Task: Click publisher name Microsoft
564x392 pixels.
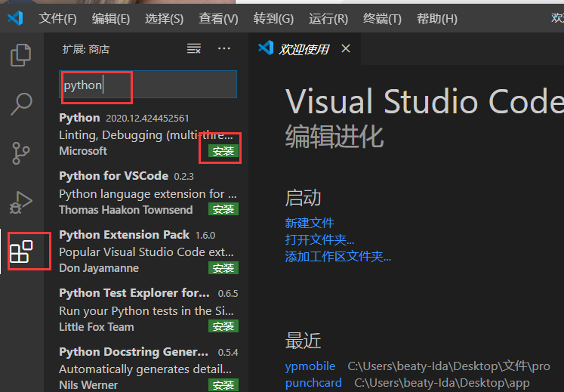Action: pyautogui.click(x=83, y=151)
